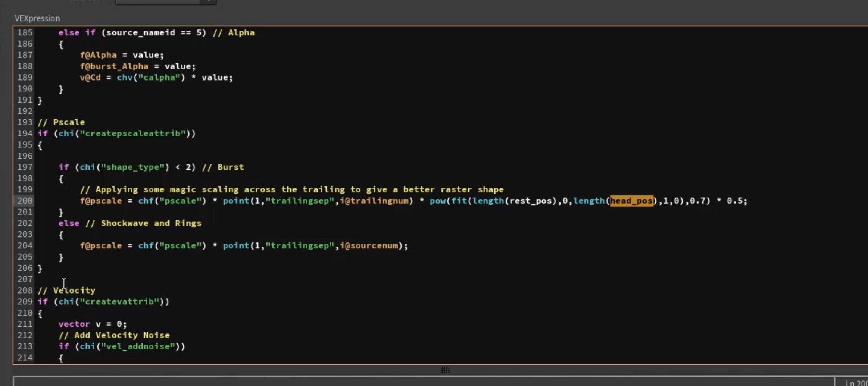Click the editor resize grip handle
Viewport: 868px width, 386px height.
coord(445,370)
